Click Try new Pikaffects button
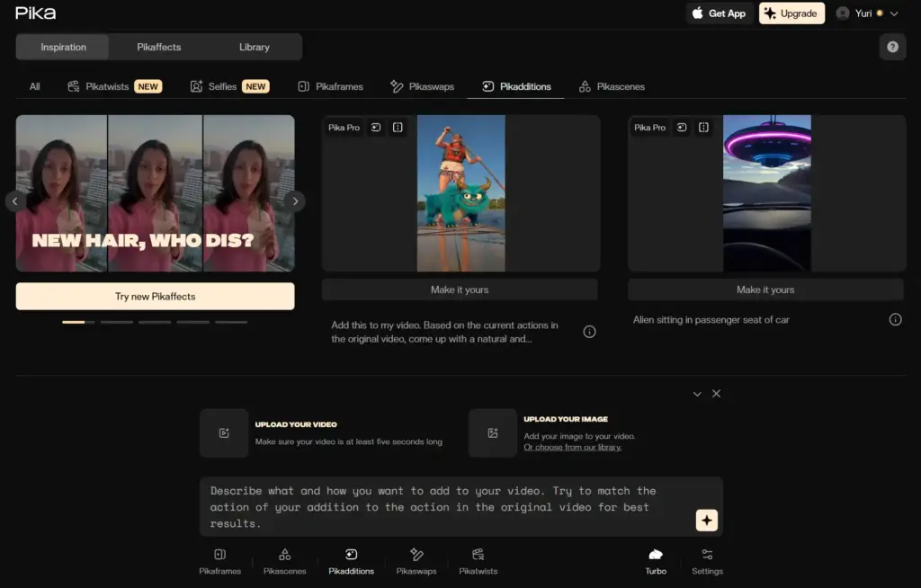 click(x=155, y=296)
